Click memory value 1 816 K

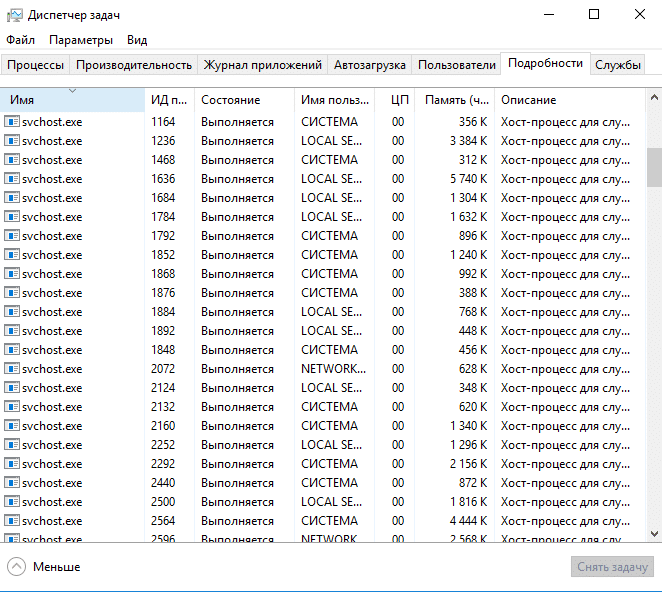(468, 502)
